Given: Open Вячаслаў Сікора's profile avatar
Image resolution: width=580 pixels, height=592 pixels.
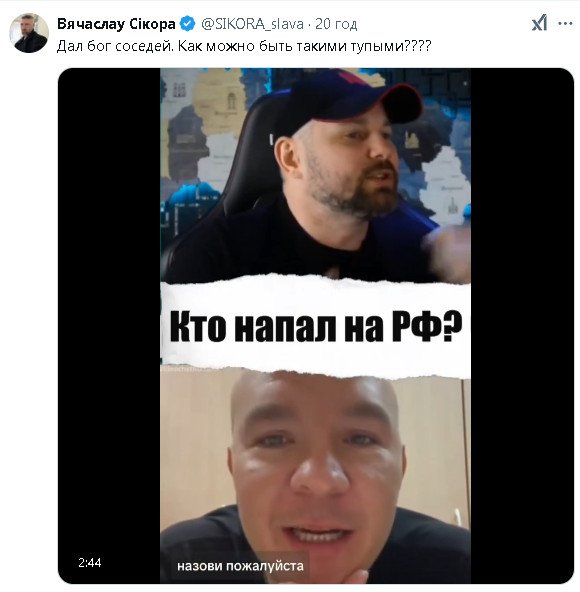Looking at the screenshot, I should pyautogui.click(x=29, y=33).
